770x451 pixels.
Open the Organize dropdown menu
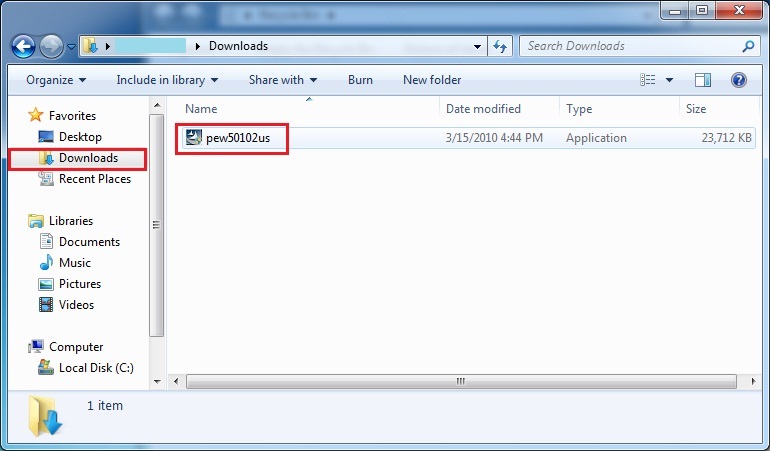(56, 80)
